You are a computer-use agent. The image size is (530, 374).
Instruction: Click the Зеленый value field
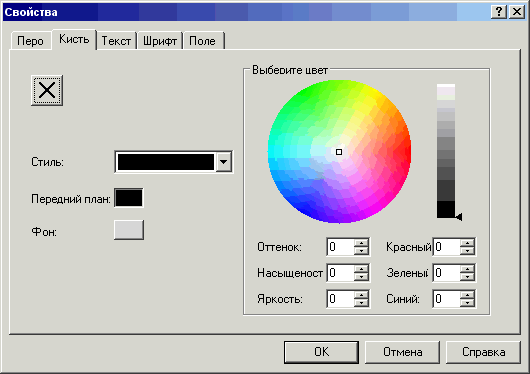point(447,273)
